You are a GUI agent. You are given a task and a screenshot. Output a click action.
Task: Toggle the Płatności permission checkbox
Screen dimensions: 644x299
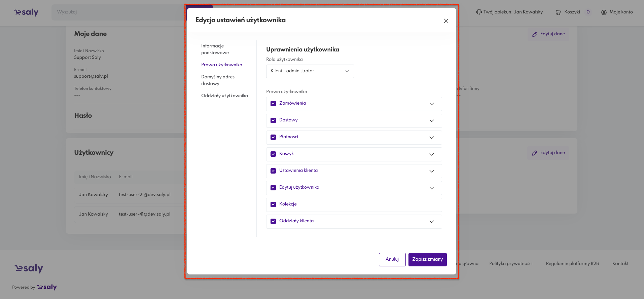[x=273, y=137]
